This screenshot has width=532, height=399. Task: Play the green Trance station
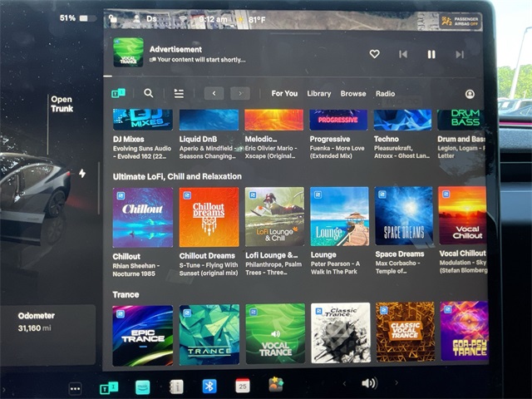pyautogui.click(x=209, y=334)
